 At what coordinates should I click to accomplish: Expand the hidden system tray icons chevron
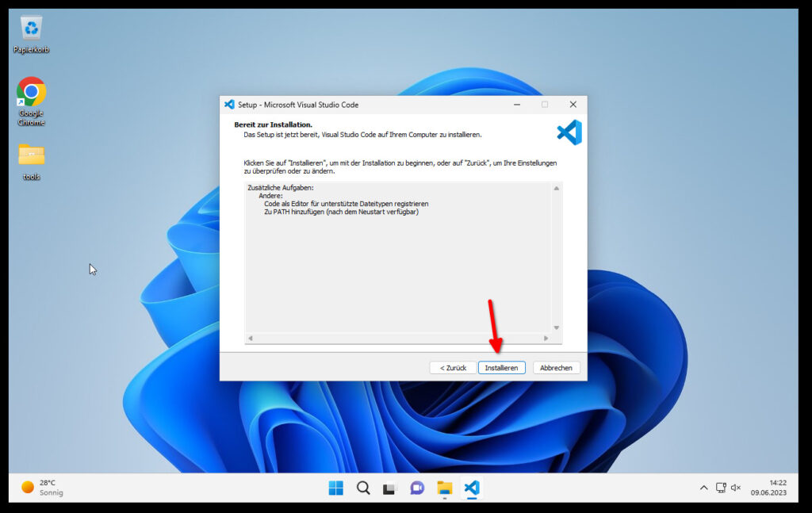pos(703,488)
